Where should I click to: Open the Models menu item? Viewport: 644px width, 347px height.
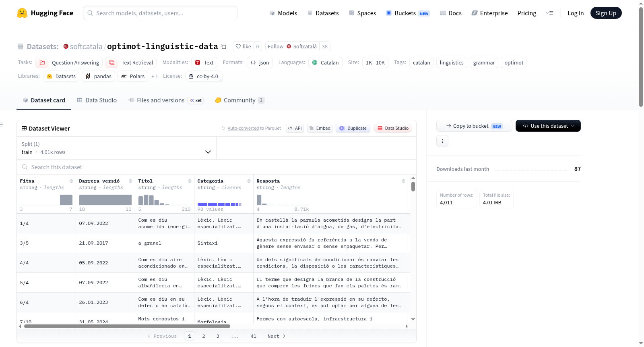pos(283,13)
